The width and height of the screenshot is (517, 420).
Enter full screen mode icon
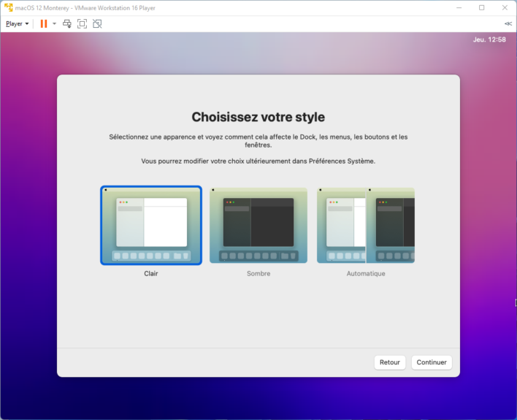(82, 24)
